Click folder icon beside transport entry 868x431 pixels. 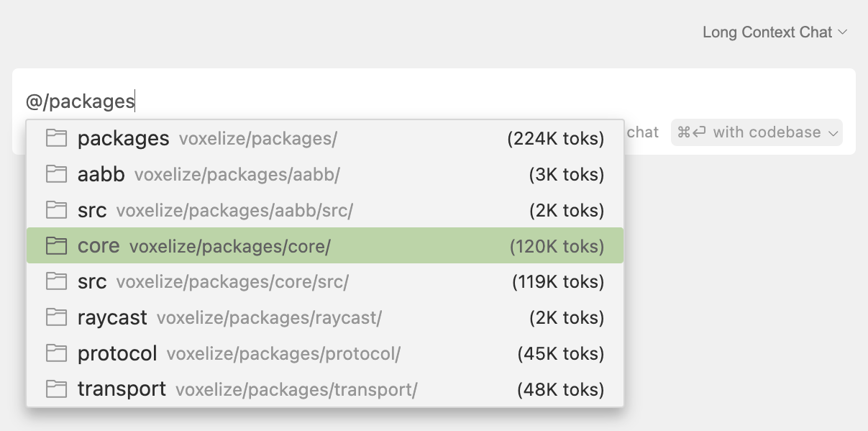coord(56,389)
